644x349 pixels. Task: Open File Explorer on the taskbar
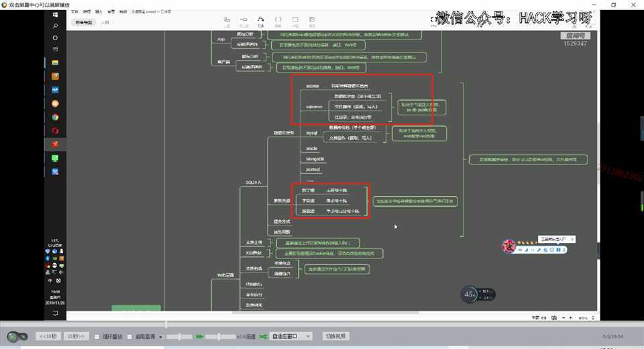pyautogui.click(x=55, y=62)
